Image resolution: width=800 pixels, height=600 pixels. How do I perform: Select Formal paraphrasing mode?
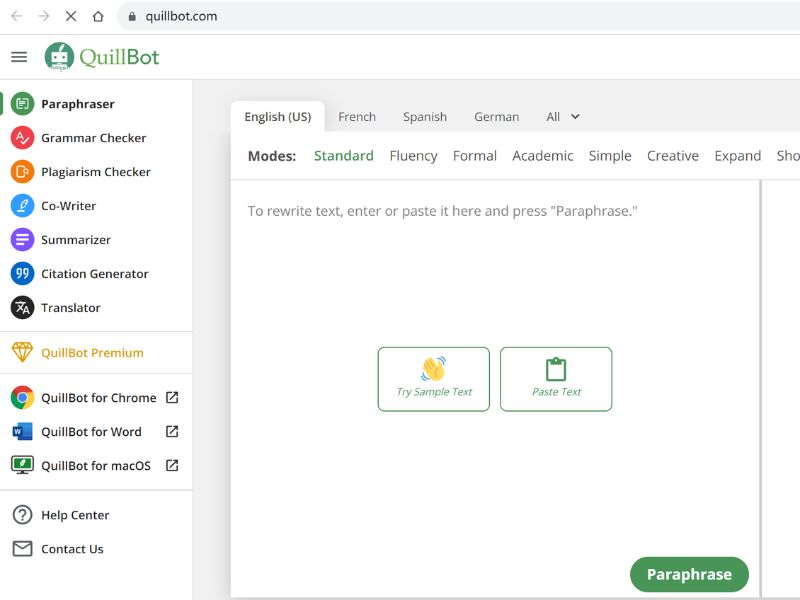[x=474, y=156]
